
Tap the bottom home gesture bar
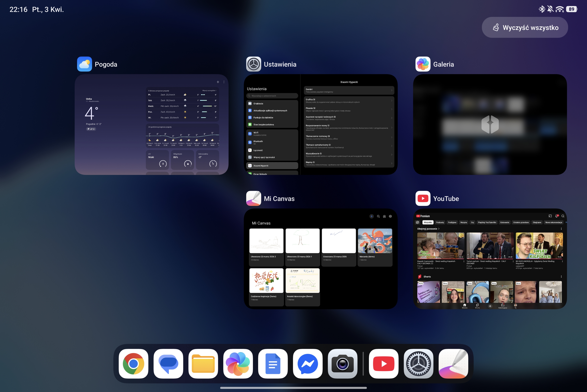coord(293,388)
